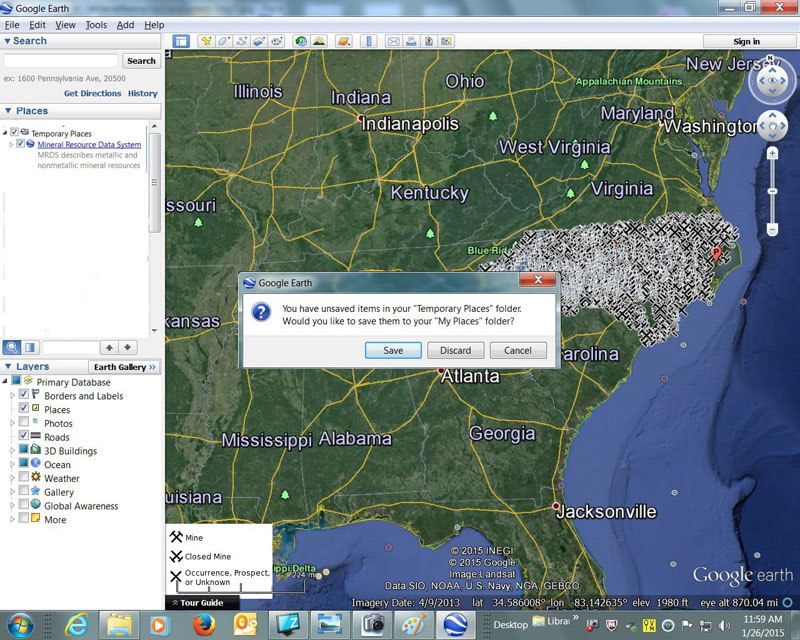Enable the Global Awareness layer checkbox
800x640 pixels.
point(23,504)
